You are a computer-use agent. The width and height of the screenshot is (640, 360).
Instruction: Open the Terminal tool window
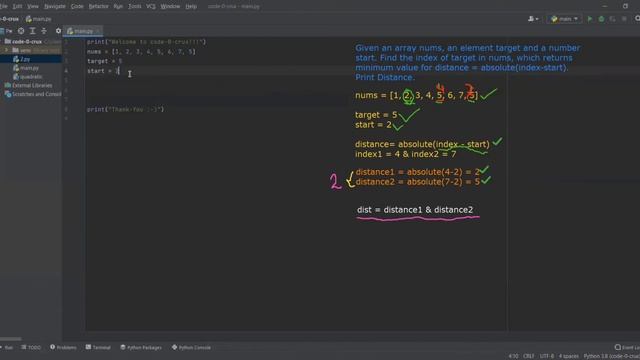pos(98,347)
